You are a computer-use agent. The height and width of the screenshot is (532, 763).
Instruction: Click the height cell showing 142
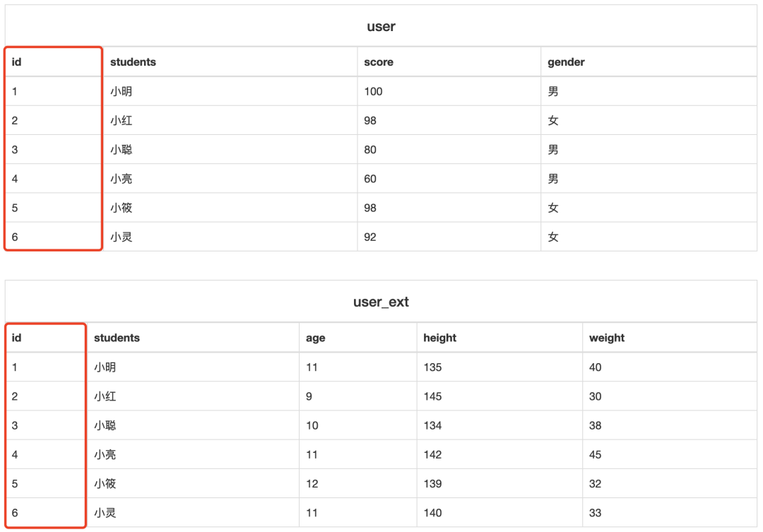click(x=432, y=454)
